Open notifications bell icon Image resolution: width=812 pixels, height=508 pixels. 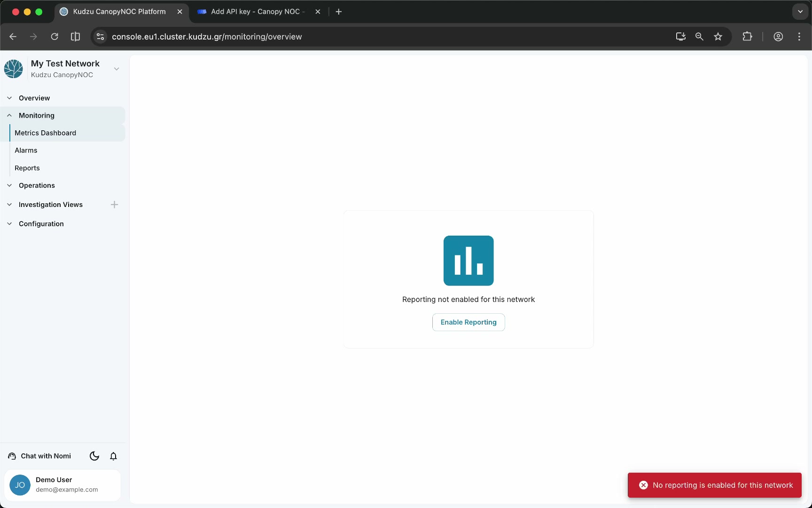coord(113,456)
